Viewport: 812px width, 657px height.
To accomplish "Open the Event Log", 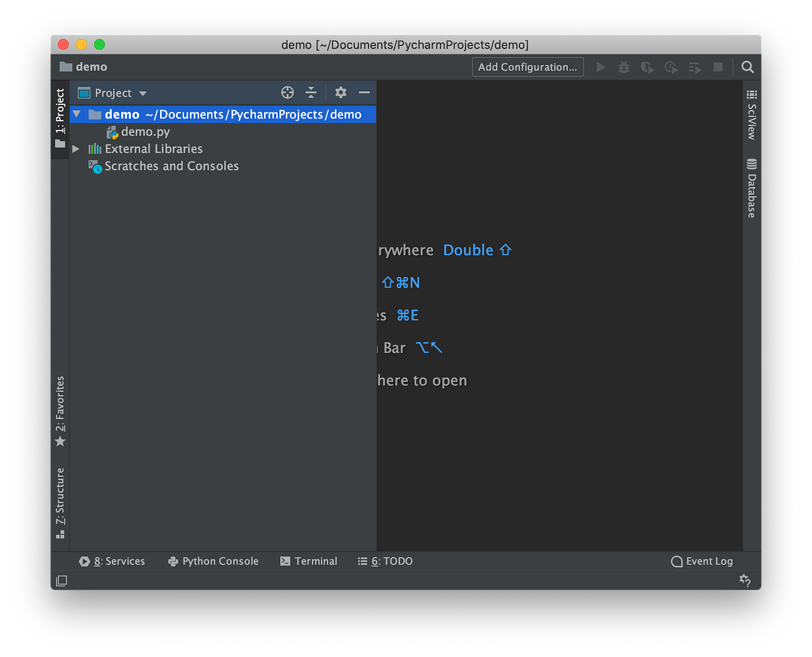I will 701,561.
